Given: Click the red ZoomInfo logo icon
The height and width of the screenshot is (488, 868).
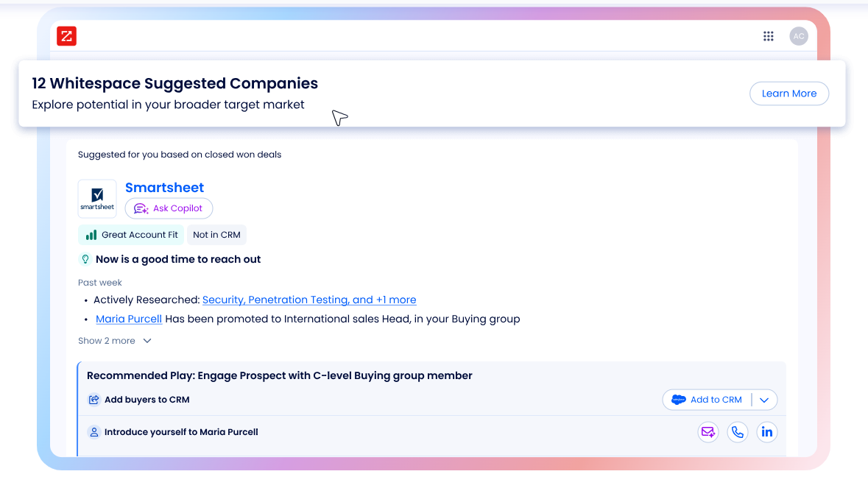Looking at the screenshot, I should click(x=66, y=37).
